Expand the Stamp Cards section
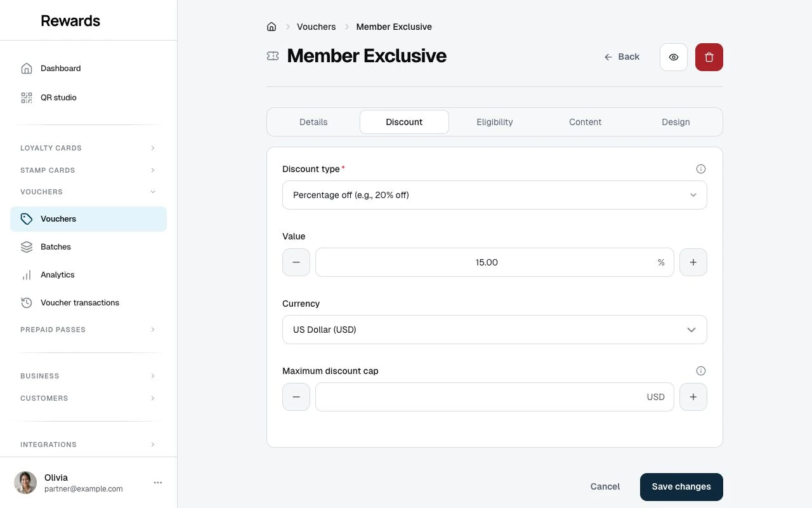 click(88, 170)
